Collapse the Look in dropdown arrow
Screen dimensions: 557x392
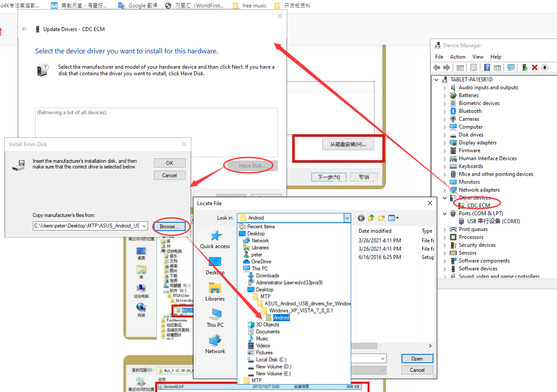pos(347,218)
